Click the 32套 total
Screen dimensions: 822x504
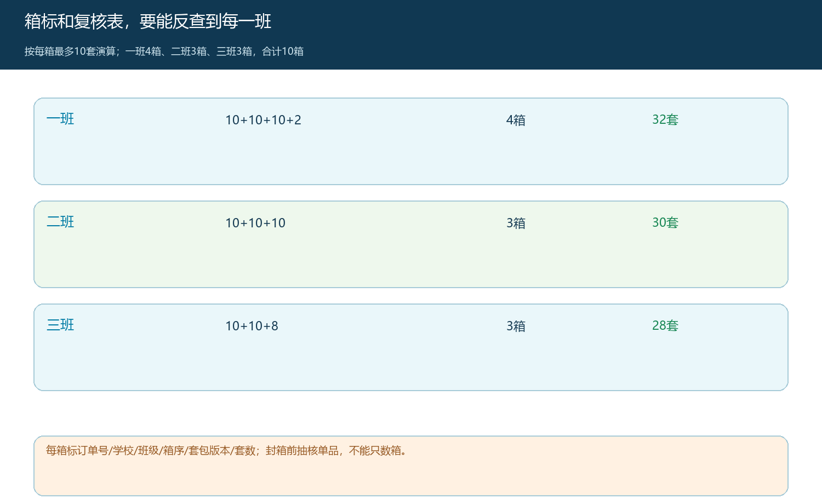coord(665,119)
